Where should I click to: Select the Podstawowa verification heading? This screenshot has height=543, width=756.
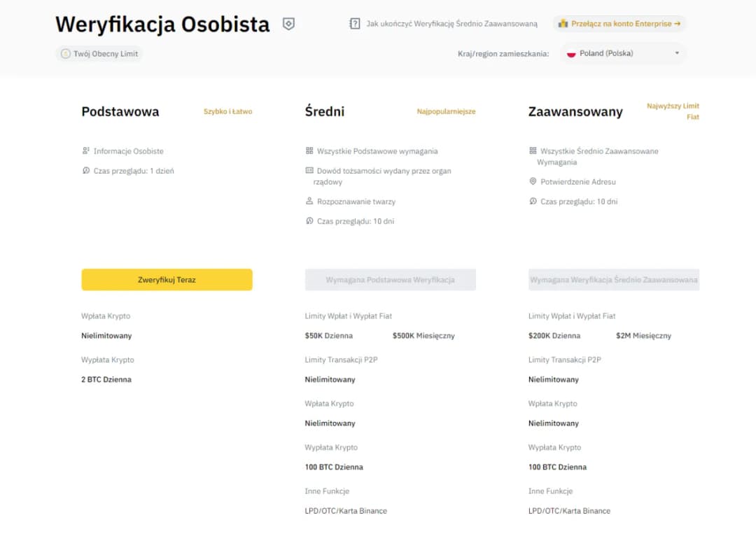[x=121, y=111]
